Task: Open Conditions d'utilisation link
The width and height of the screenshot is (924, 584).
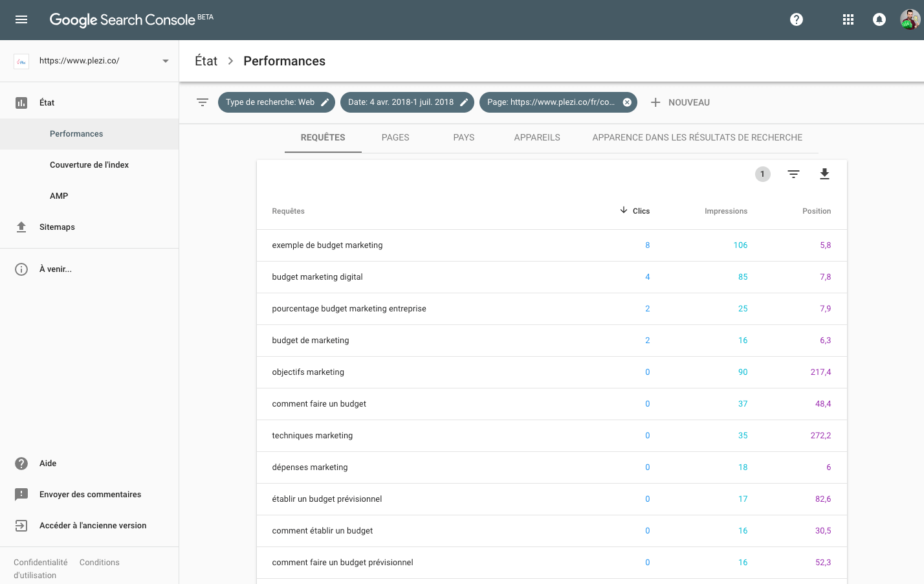Action: coord(99,563)
